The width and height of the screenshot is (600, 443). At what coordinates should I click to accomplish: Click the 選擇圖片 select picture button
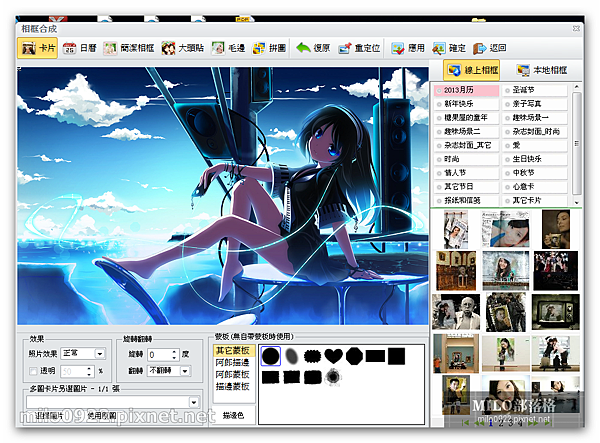coord(49,416)
